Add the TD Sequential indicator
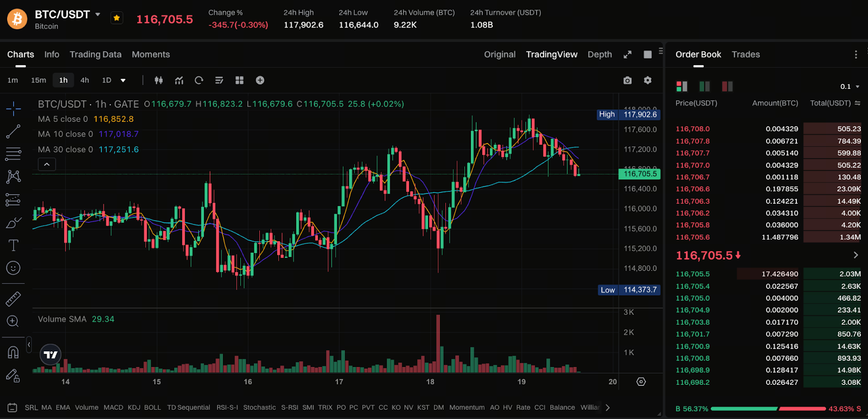This screenshot has height=419, width=868. click(x=188, y=408)
